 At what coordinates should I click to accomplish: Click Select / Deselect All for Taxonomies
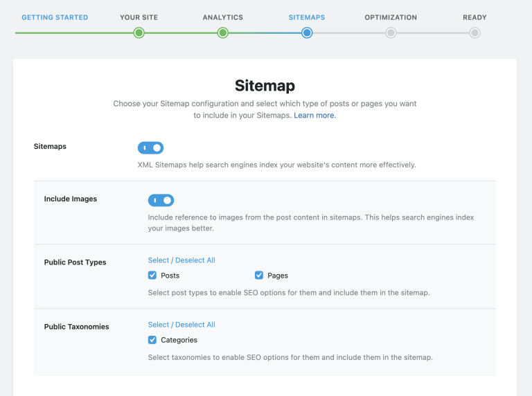(181, 325)
